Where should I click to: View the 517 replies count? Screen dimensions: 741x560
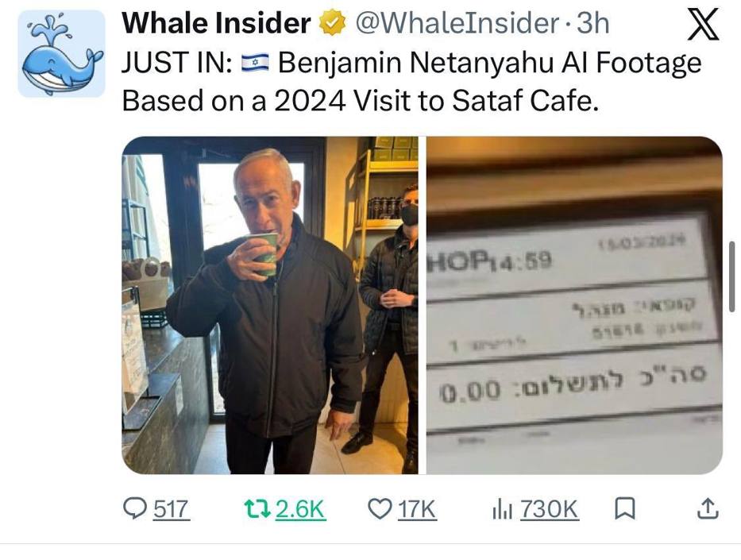(x=171, y=509)
